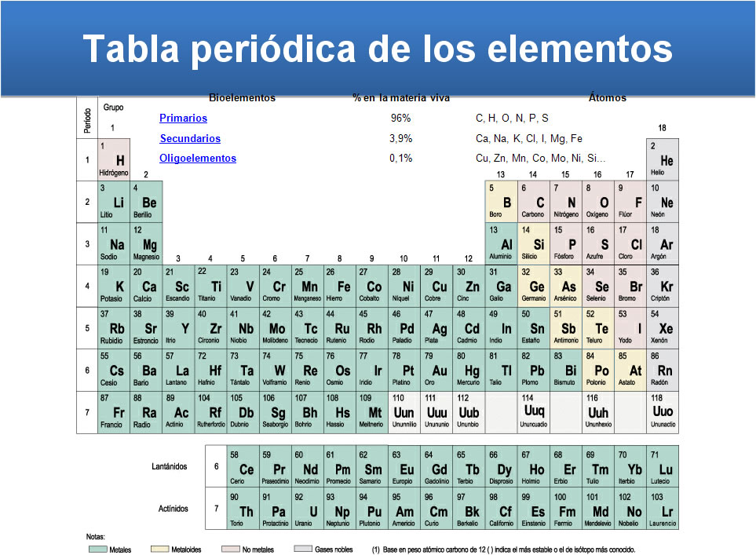
Task: Click the Tabla periódica de los elementos title
Action: pyautogui.click(x=378, y=49)
